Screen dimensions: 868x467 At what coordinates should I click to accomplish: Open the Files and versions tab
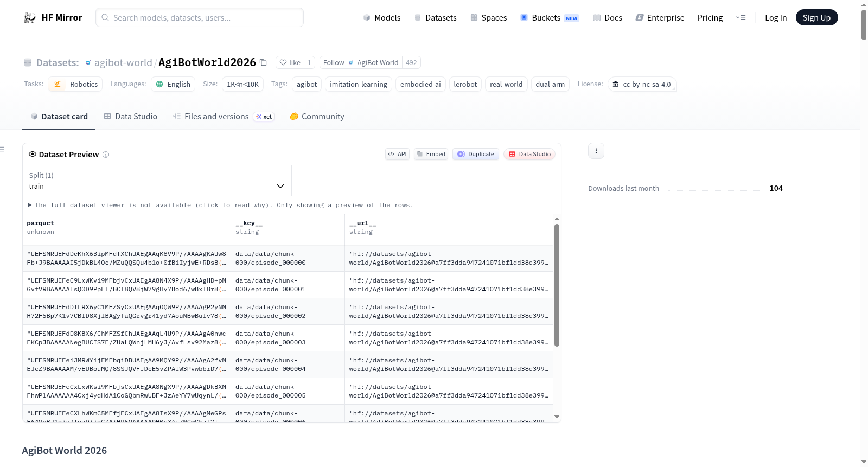tap(224, 117)
